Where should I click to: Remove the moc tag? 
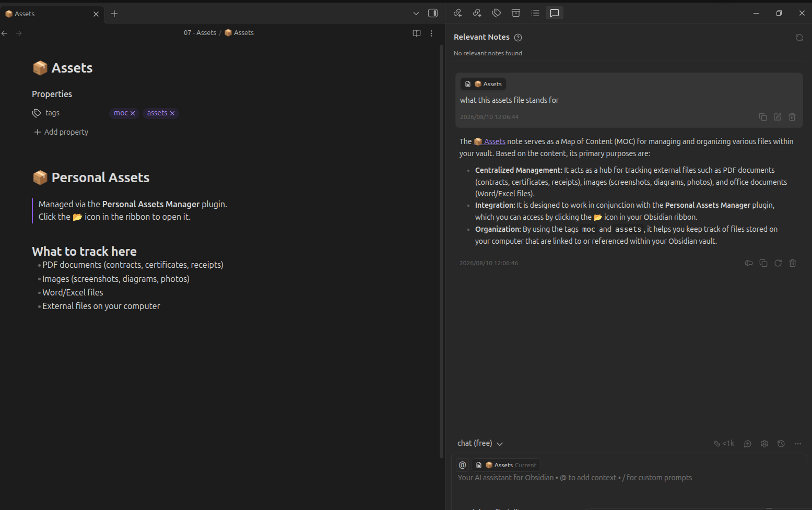coord(133,113)
